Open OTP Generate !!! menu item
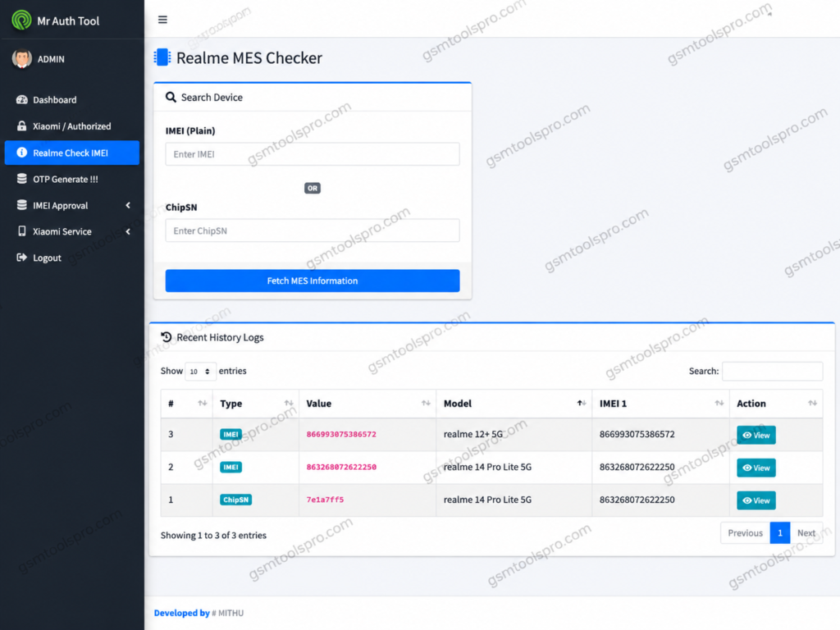Viewport: 840px width, 630px height. click(72, 179)
